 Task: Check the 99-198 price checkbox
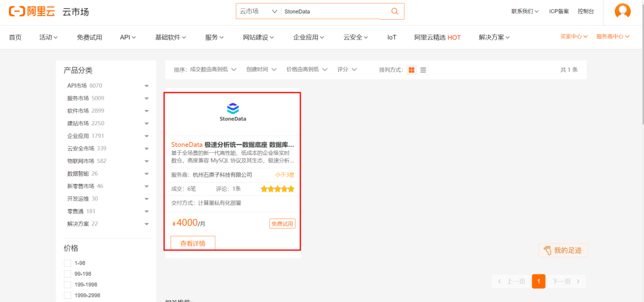pos(67,273)
